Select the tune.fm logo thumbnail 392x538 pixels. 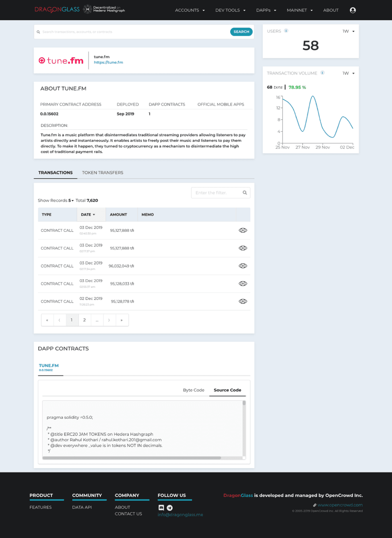click(x=61, y=60)
